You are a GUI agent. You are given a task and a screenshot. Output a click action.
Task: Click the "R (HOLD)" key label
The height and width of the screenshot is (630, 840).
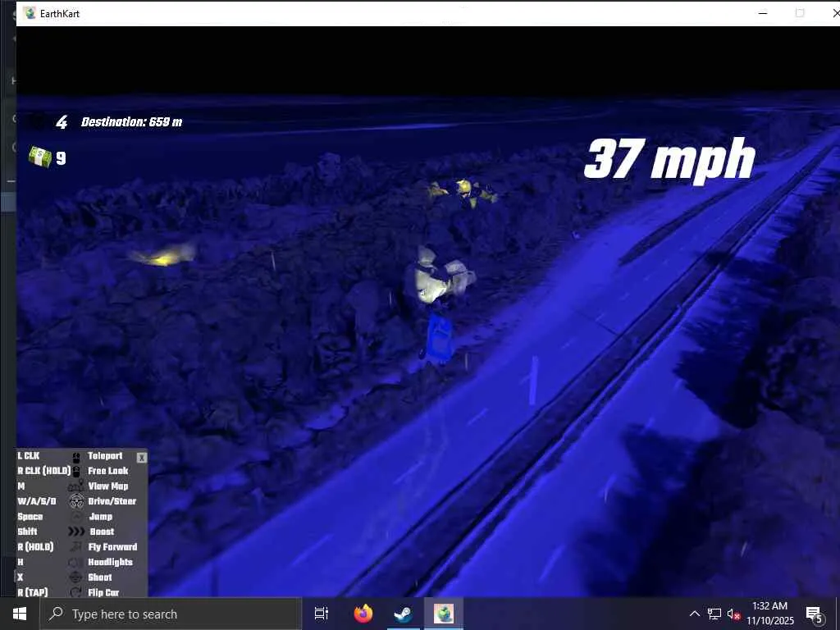pyautogui.click(x=35, y=547)
